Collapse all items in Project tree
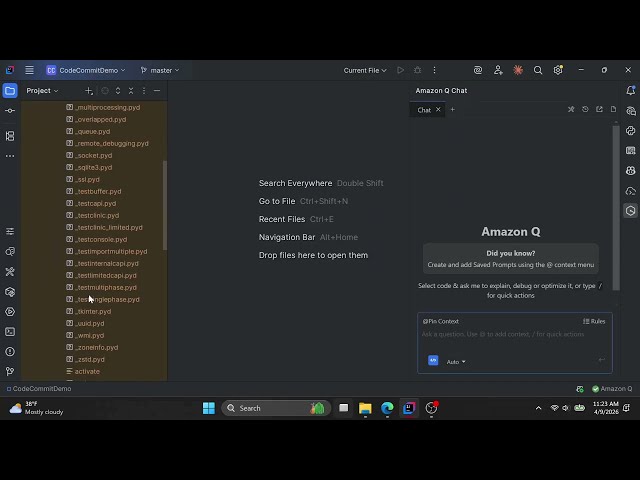Screen dimensions: 640x480 click(x=131, y=91)
